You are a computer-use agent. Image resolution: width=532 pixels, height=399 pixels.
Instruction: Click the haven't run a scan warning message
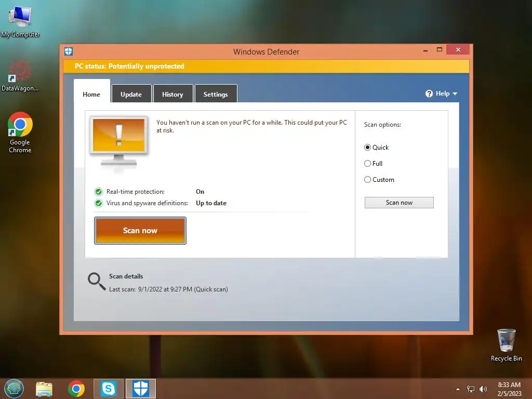251,126
